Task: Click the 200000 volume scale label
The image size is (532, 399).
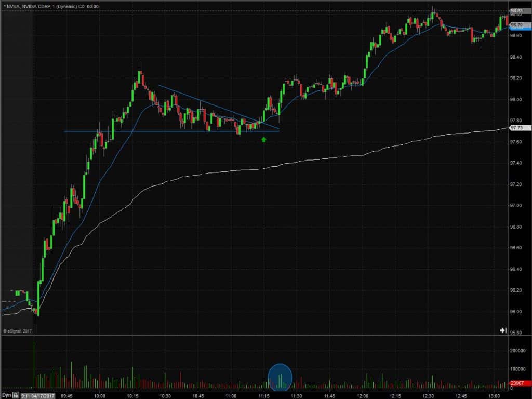Action: (518, 351)
